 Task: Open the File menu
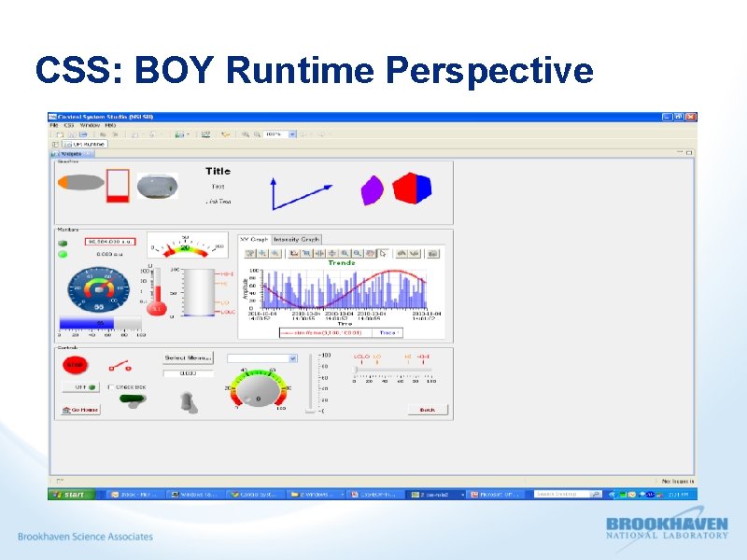point(54,125)
